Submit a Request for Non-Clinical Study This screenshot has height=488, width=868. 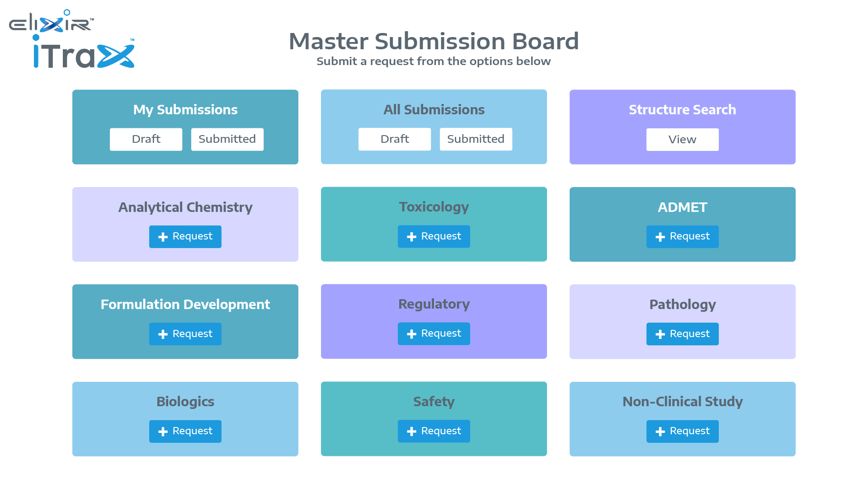(682, 431)
